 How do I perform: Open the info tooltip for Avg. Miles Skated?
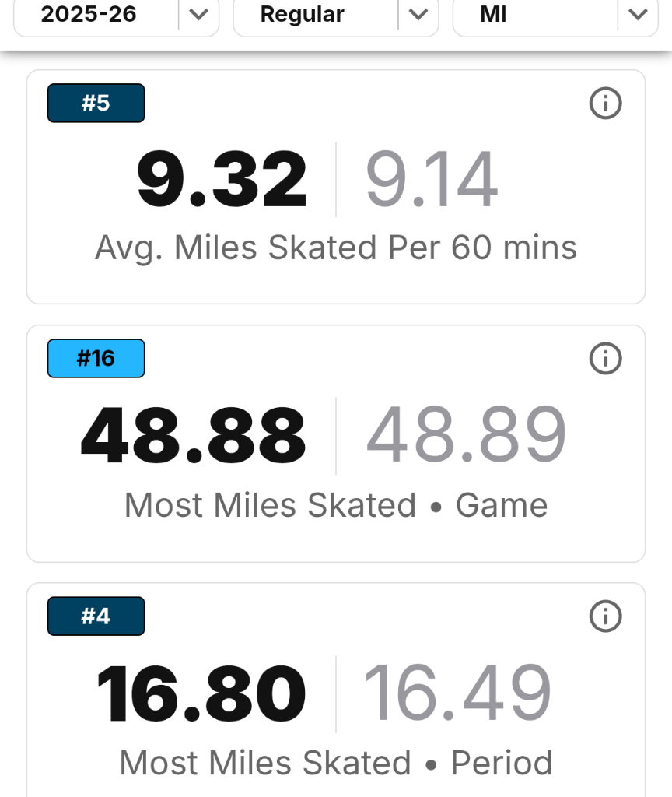point(606,104)
